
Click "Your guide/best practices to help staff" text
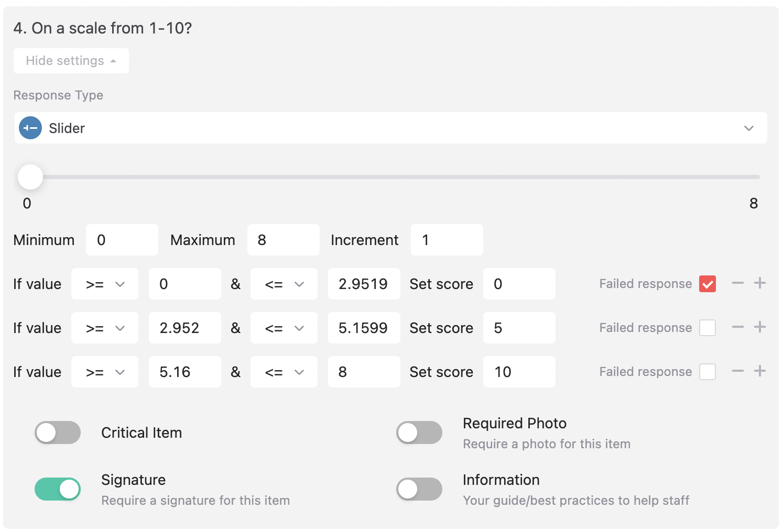(x=576, y=501)
